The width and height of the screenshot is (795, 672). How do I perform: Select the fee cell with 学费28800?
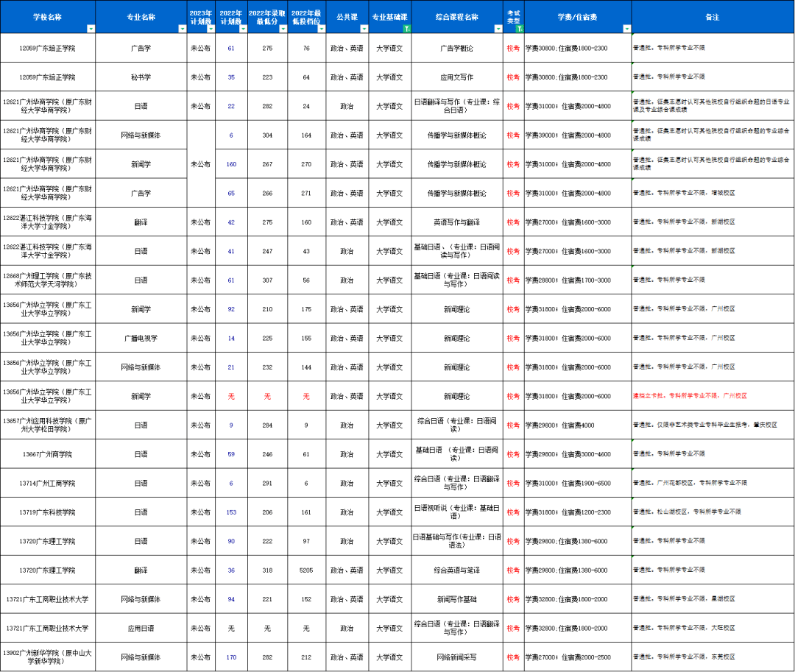pos(578,280)
